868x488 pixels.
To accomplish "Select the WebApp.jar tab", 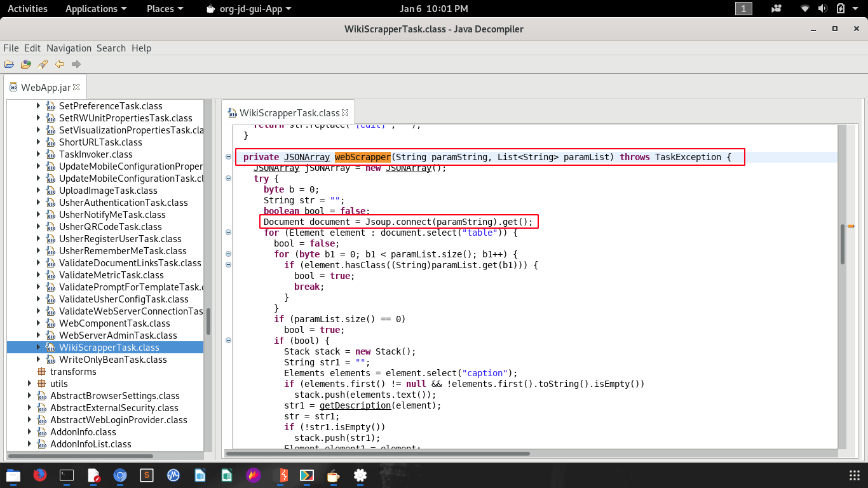I will click(45, 87).
